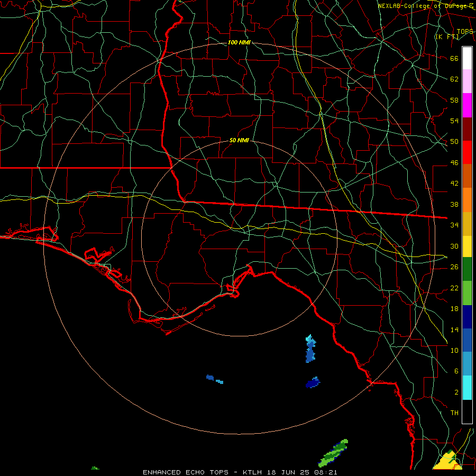Click legend value "2"
This screenshot has width=476, height=476.
pos(456,392)
